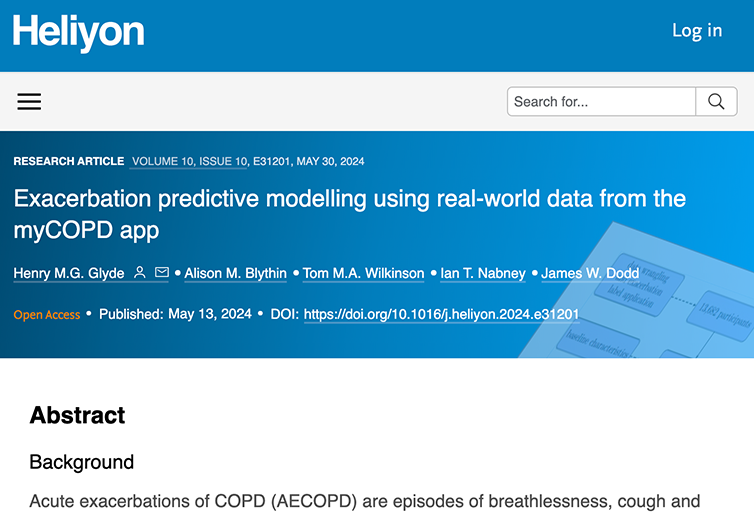Click the Research Article label
Image resolution: width=756 pixels, height=520 pixels.
coord(68,161)
